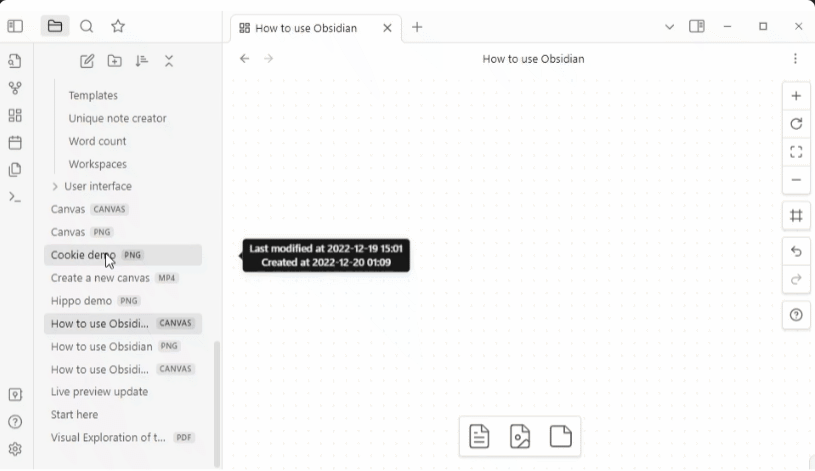Viewport: 815px width, 471px height.
Task: Add an image media card to canvas
Action: tap(520, 437)
